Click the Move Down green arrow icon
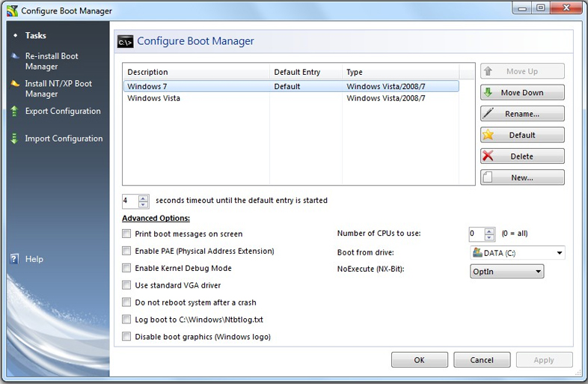 (x=488, y=93)
